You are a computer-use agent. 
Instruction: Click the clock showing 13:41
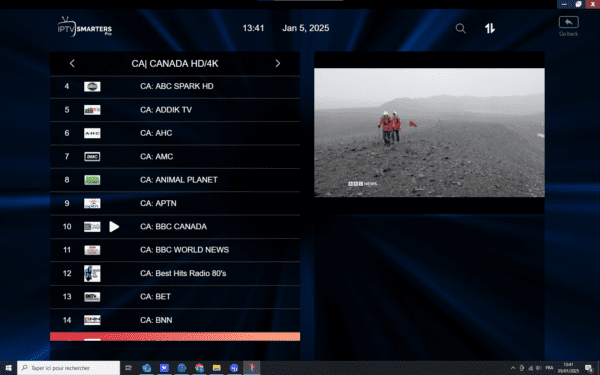[253, 28]
